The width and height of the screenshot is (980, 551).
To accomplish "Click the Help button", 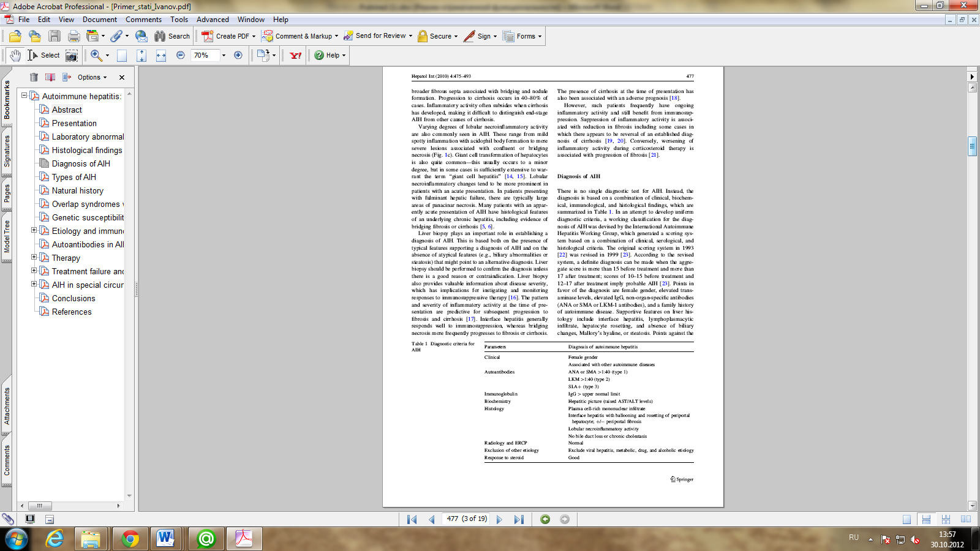I will tap(330, 55).
